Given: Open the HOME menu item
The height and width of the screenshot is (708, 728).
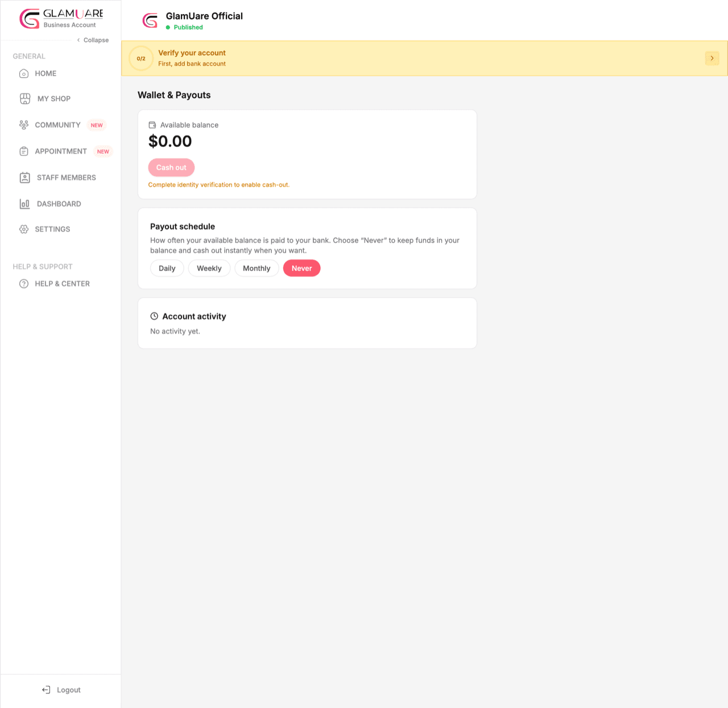Looking at the screenshot, I should (x=45, y=73).
